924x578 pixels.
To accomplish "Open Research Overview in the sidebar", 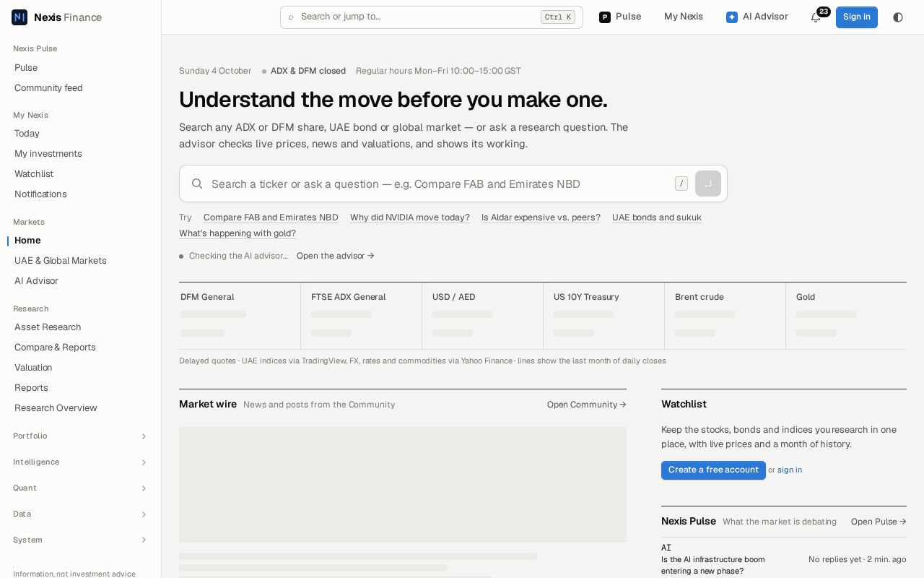I will pos(56,408).
